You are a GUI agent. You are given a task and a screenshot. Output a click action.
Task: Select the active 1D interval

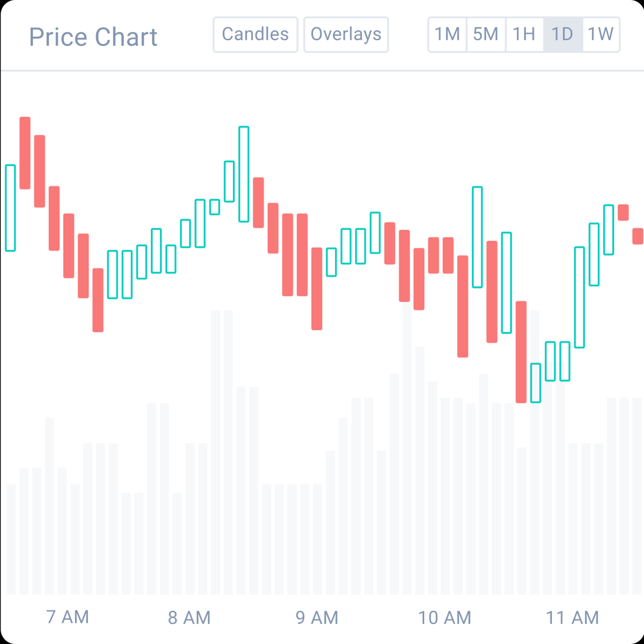[561, 34]
